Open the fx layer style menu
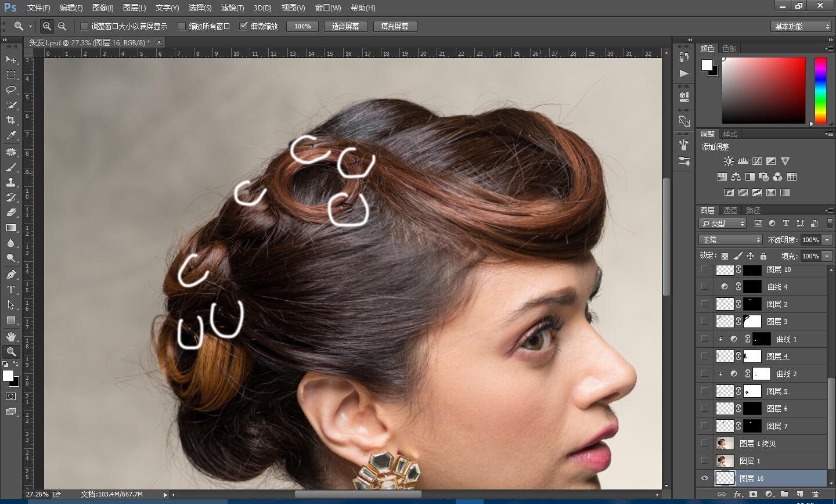 point(738,494)
